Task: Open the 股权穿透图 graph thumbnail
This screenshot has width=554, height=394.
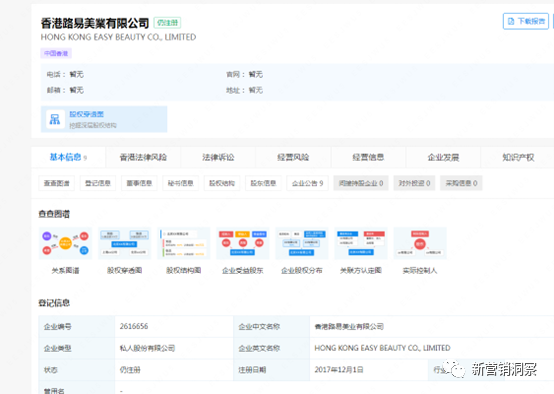Action: point(124,243)
